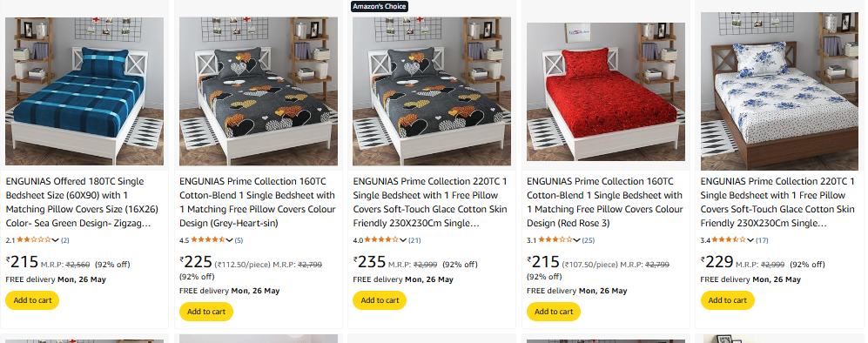Click the 4.0 star rating icons
The image size is (868, 343).
tap(382, 240)
